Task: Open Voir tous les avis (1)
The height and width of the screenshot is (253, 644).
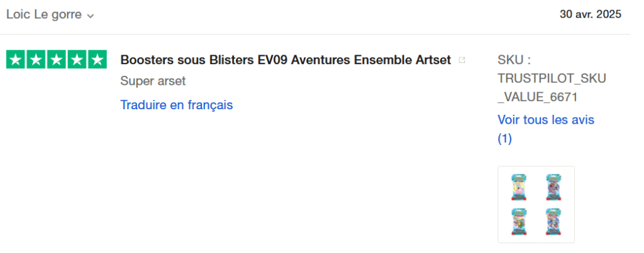Action: (x=546, y=129)
